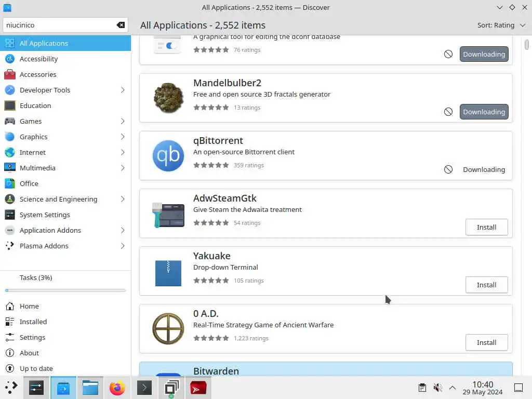Open the Dolphin file manager from taskbar

click(90, 388)
